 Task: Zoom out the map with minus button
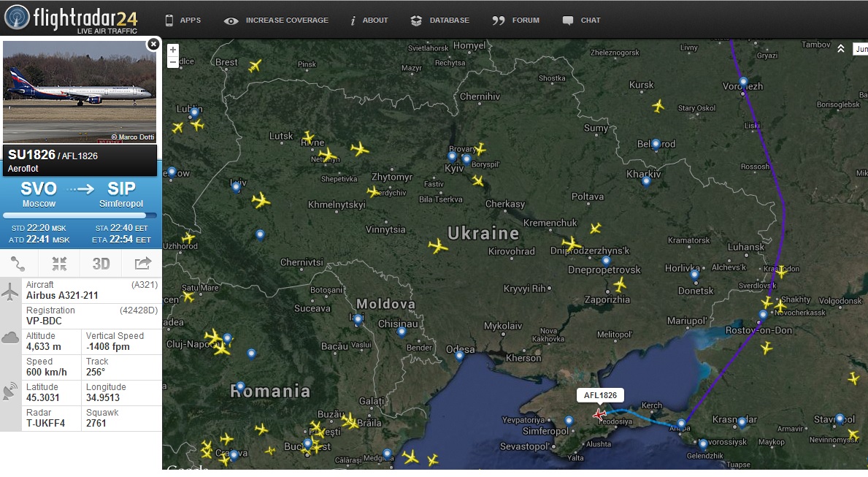tap(173, 62)
